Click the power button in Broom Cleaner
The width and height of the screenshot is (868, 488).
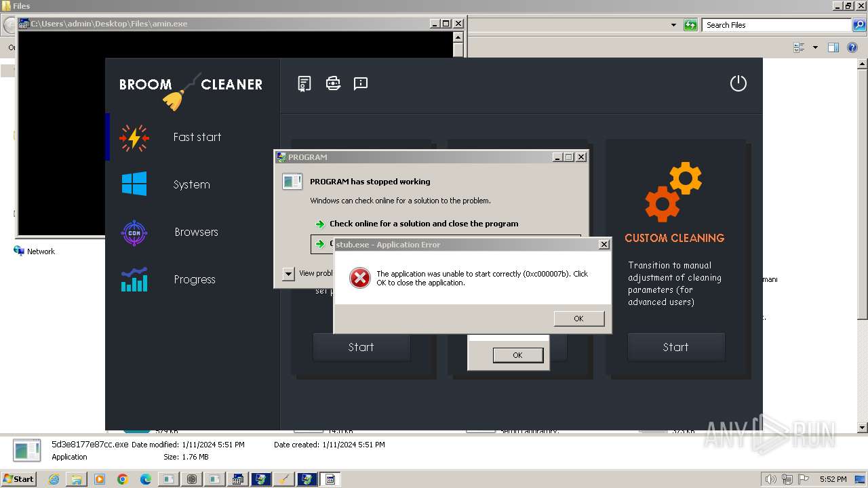click(738, 83)
